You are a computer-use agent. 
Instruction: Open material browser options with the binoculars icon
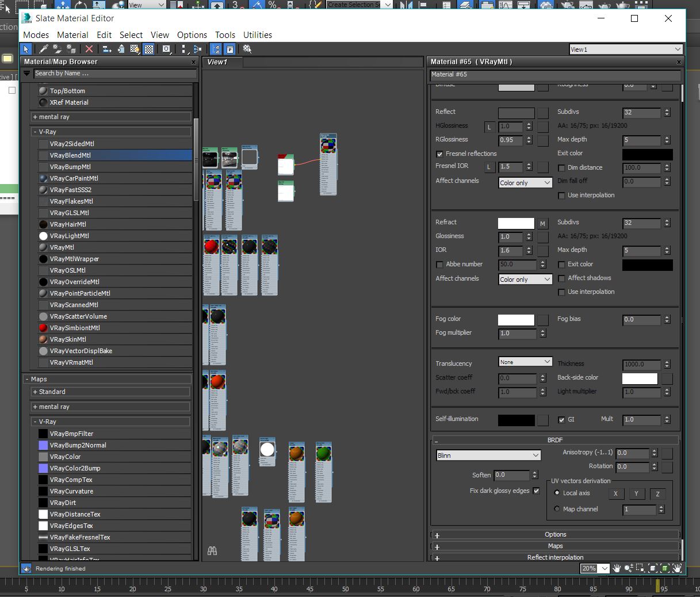pos(212,550)
